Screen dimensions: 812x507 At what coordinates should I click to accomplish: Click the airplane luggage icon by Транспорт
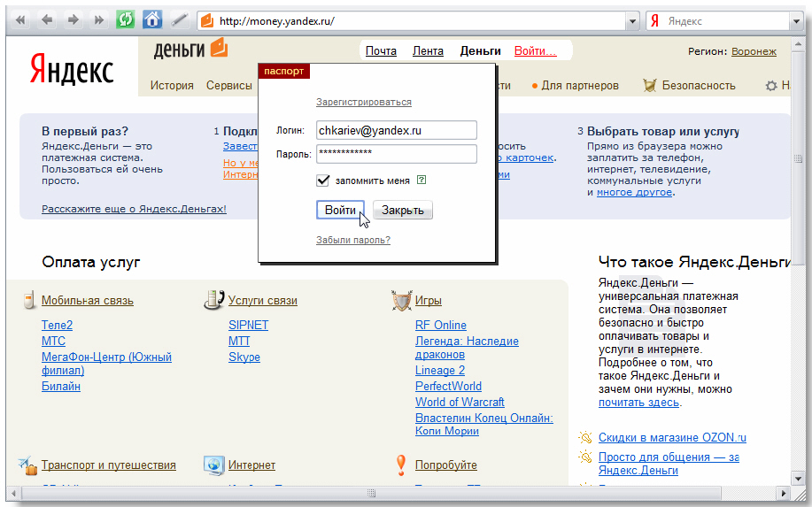click(x=27, y=465)
